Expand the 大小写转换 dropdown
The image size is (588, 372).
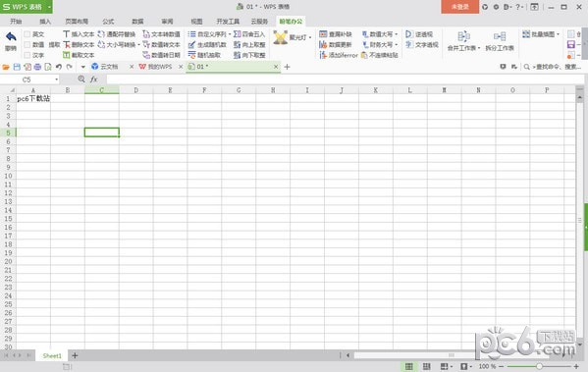pos(138,45)
